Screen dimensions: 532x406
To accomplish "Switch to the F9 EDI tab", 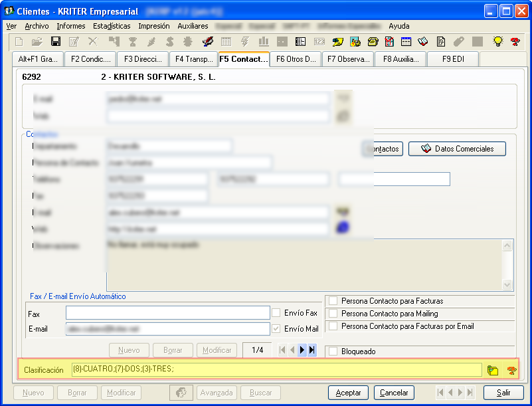I will pyautogui.click(x=453, y=59).
